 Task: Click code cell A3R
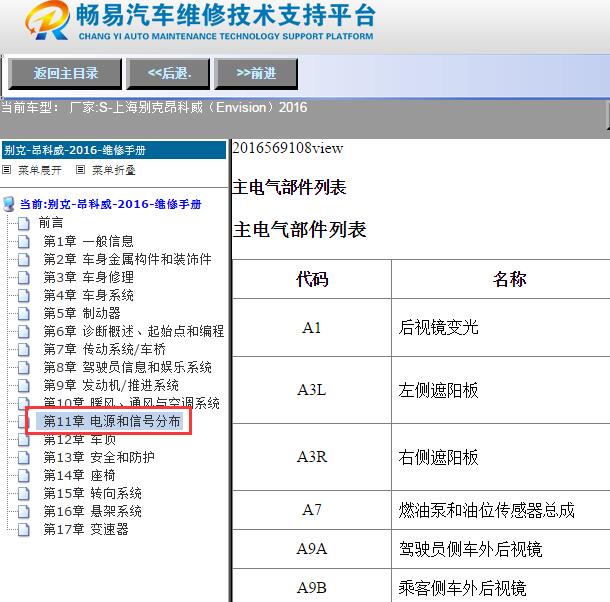coord(312,457)
